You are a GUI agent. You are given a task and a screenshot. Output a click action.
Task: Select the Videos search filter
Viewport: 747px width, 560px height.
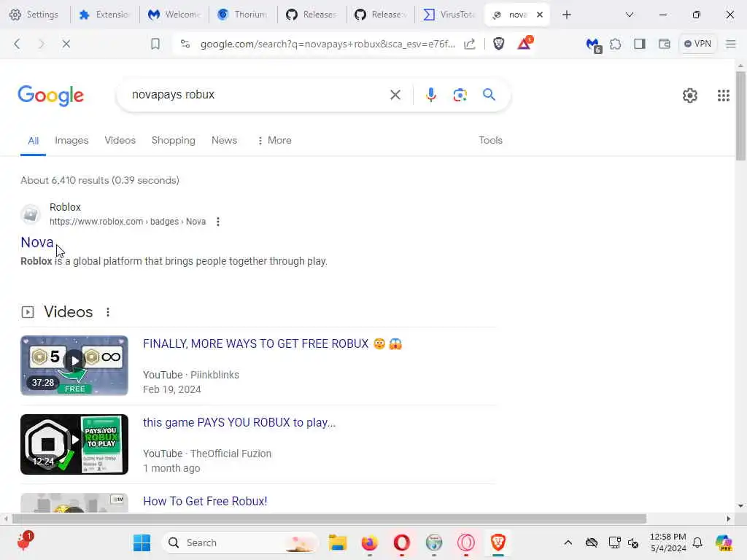click(x=120, y=141)
